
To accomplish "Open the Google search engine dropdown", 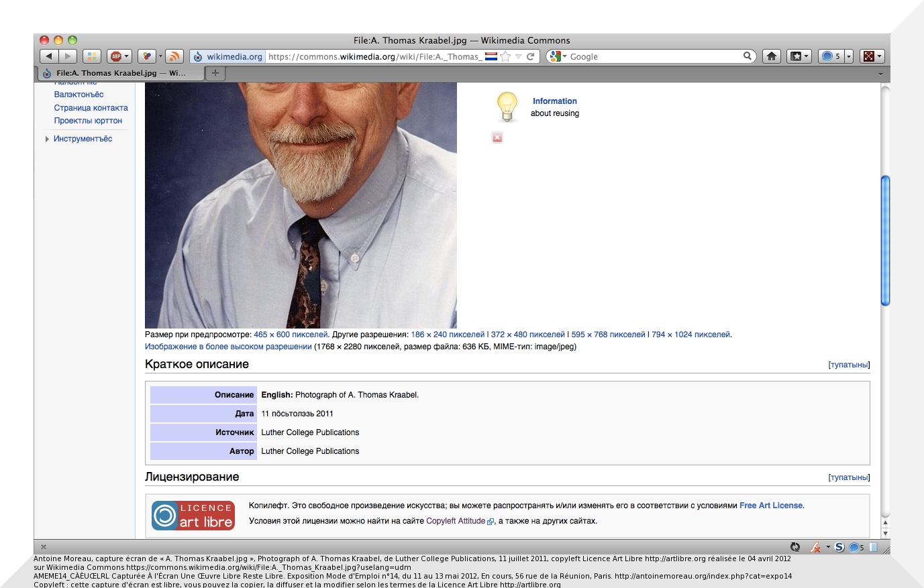I will click(556, 56).
